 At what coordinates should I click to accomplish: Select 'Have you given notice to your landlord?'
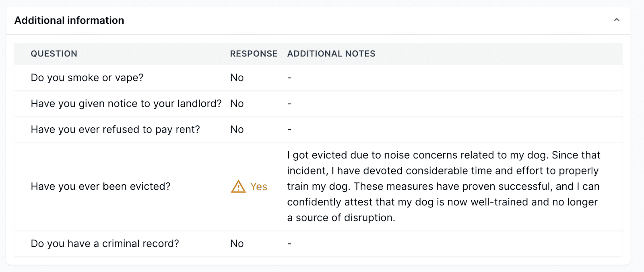point(126,104)
